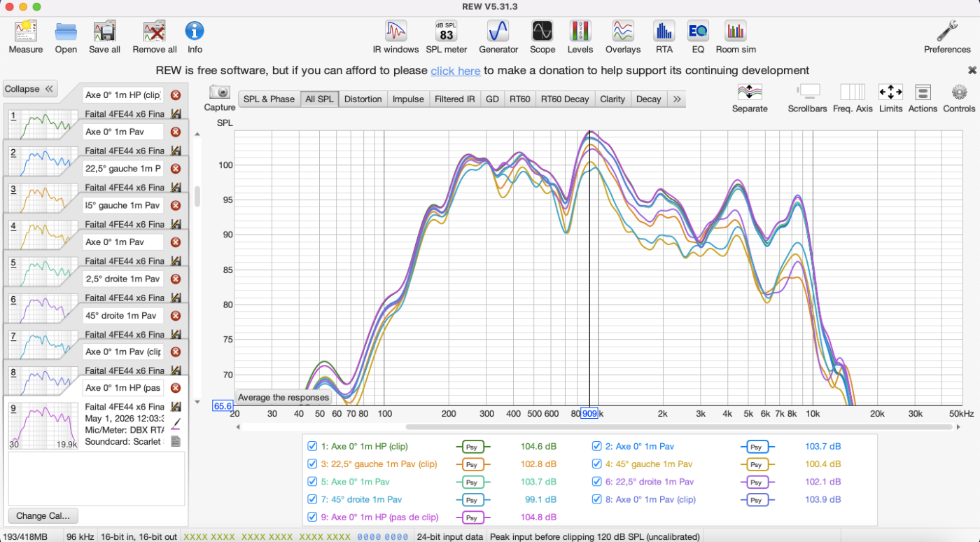Follow the 'click here' donation link
980x542 pixels.
tap(456, 71)
